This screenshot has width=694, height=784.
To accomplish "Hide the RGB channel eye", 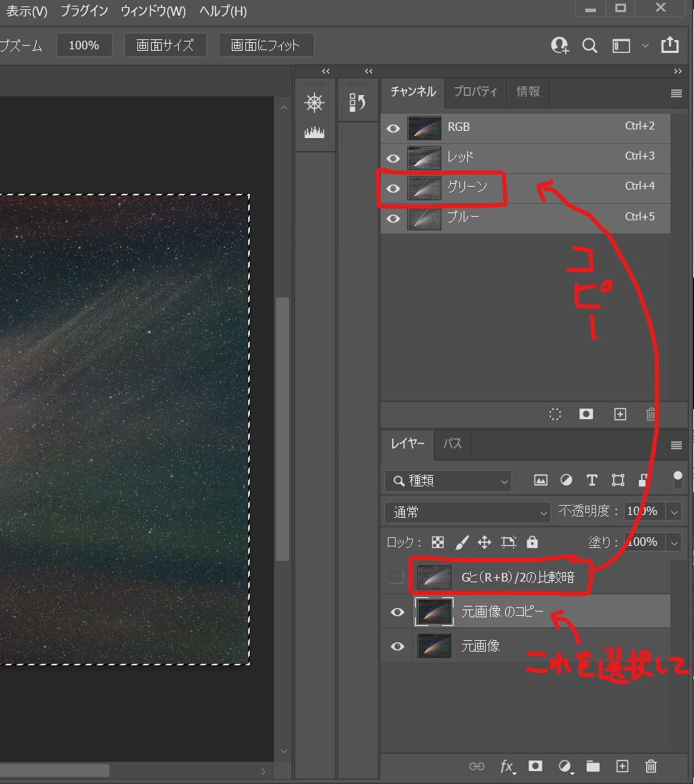I will pos(394,129).
